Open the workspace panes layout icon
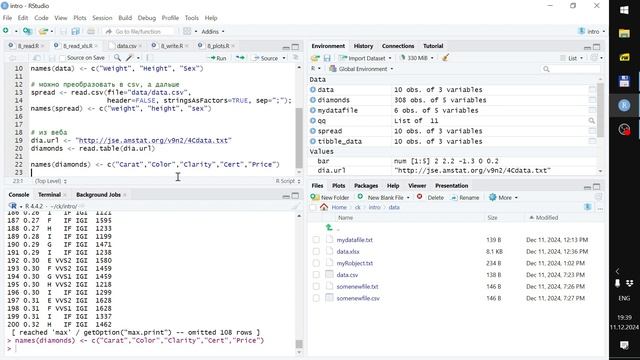 coord(187,31)
